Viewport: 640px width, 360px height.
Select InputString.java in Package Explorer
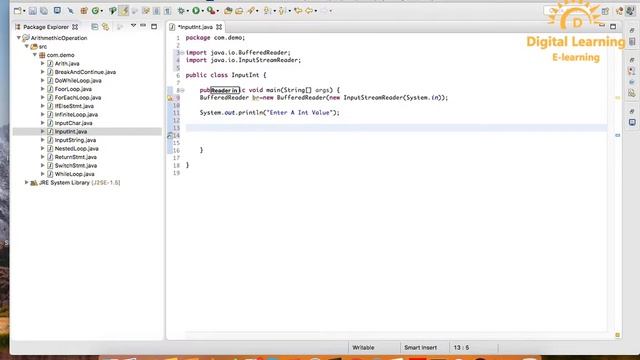coord(75,140)
